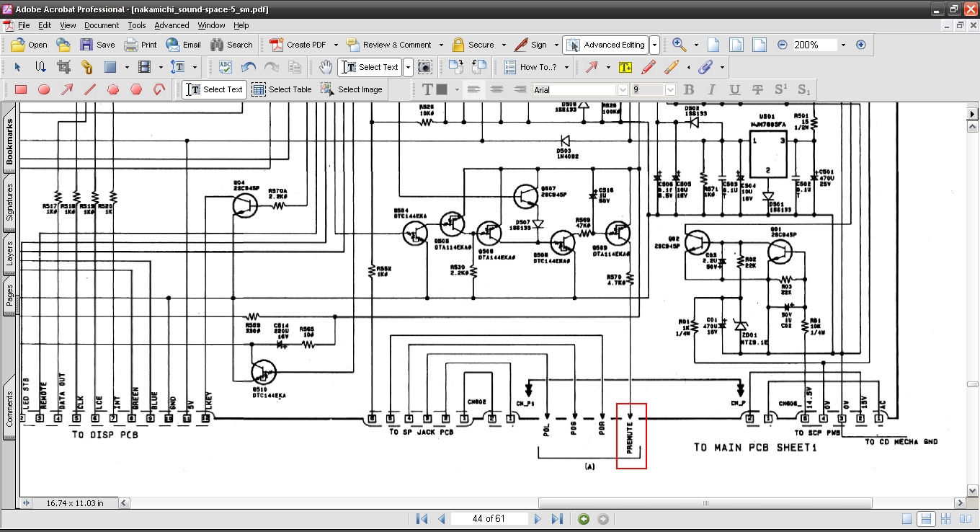This screenshot has height=532, width=980.
Task: Click the Attach File paperclip icon
Action: tap(705, 67)
